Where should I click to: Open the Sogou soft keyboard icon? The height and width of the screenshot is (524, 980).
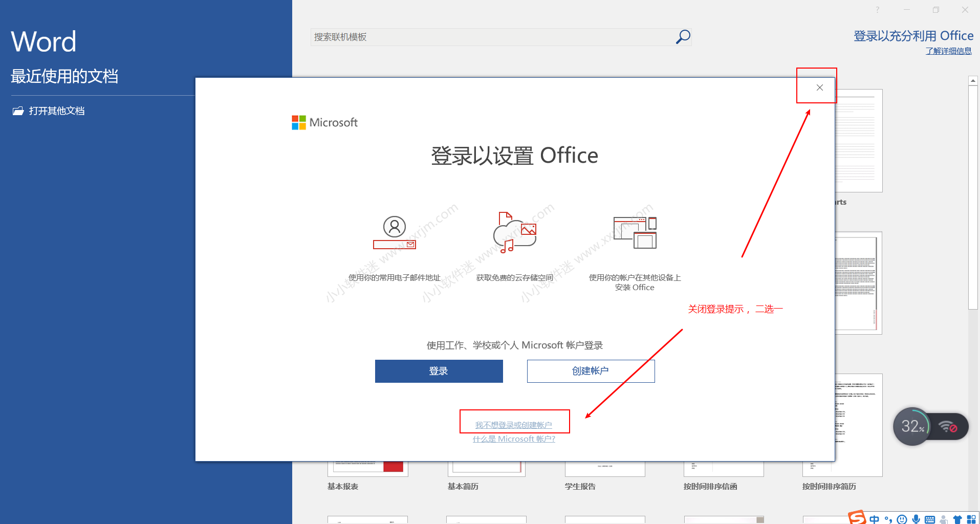930,519
